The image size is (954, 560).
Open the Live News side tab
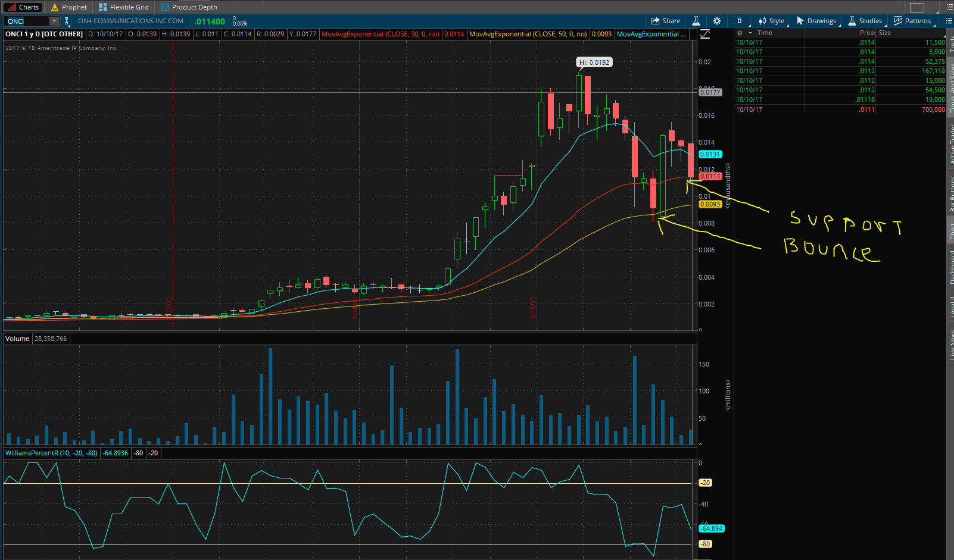950,343
